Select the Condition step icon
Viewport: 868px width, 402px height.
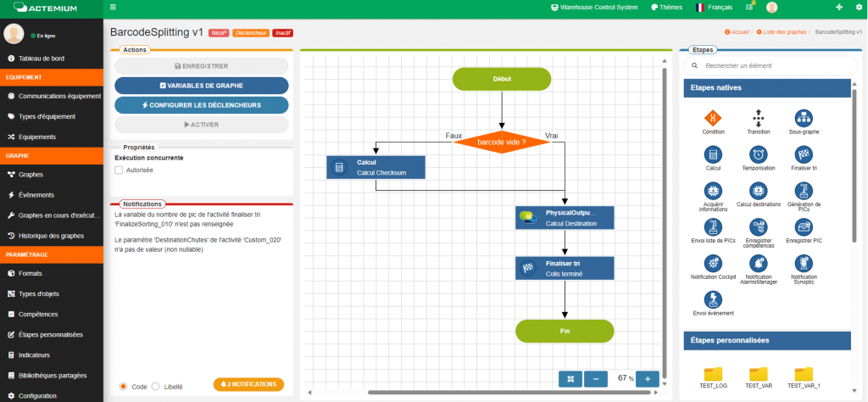pos(713,118)
